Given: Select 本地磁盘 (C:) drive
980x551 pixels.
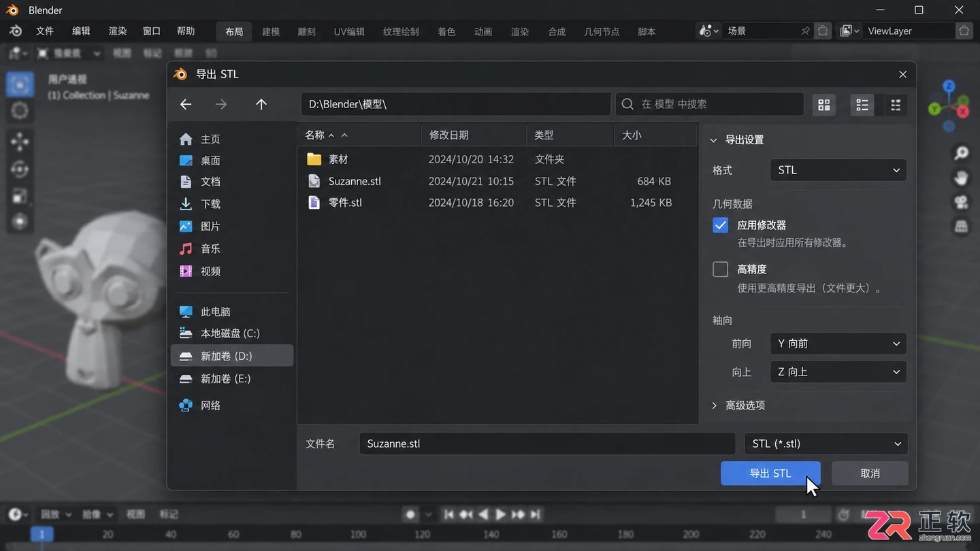Looking at the screenshot, I should coord(231,333).
